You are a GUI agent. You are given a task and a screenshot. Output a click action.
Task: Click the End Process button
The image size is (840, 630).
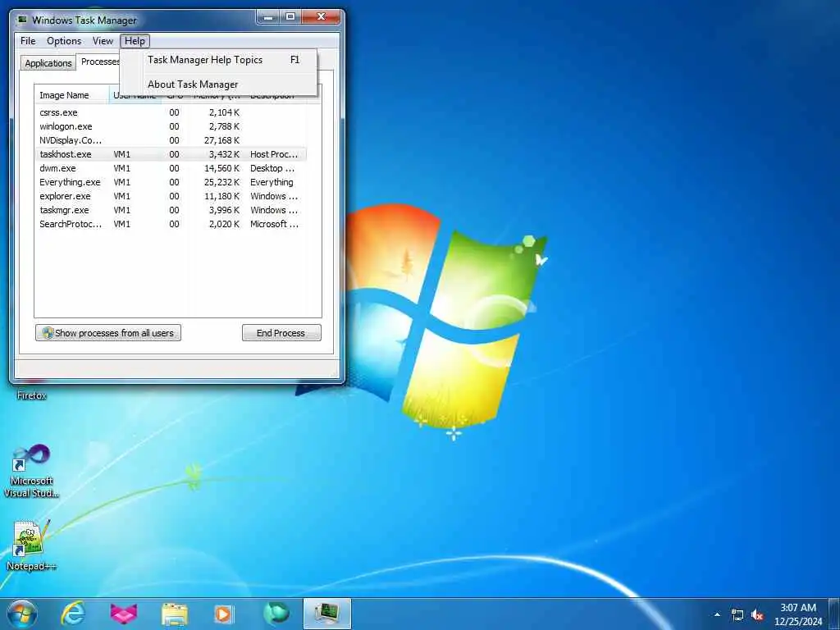[x=281, y=333]
